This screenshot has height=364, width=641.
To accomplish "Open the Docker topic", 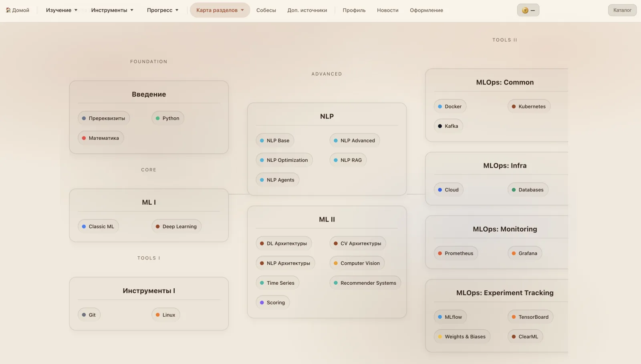I will [450, 106].
